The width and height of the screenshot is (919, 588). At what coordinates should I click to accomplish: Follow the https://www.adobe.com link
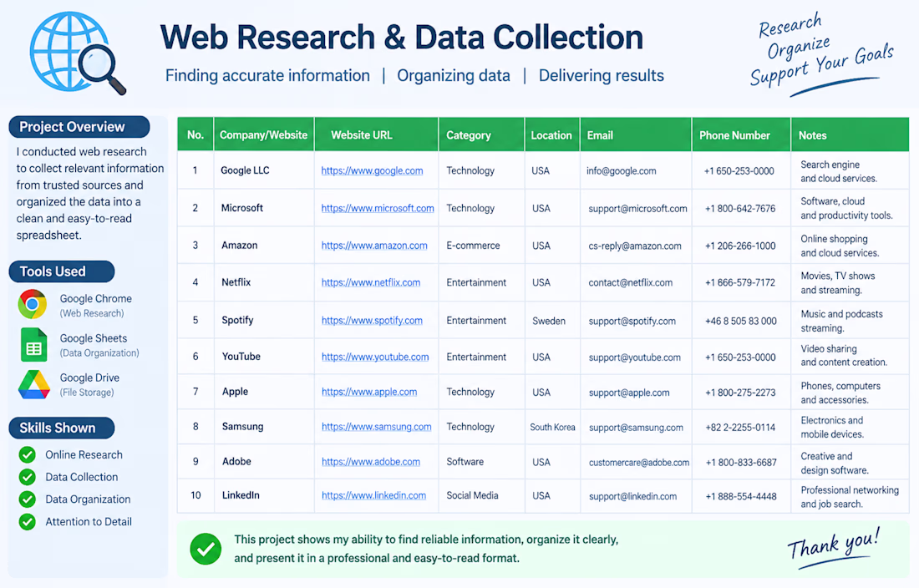[x=370, y=462]
